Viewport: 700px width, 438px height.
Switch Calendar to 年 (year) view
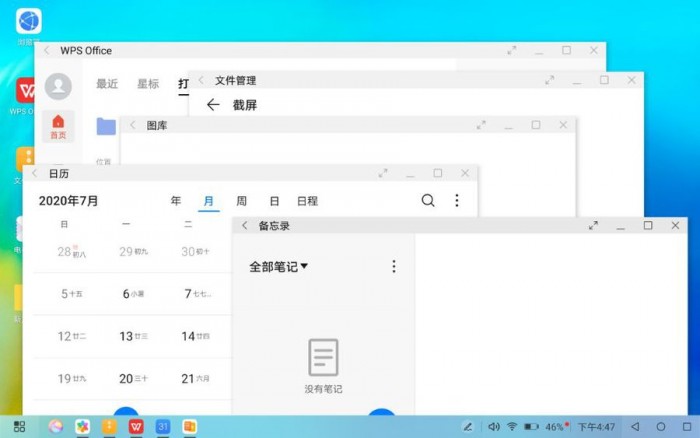tap(176, 201)
